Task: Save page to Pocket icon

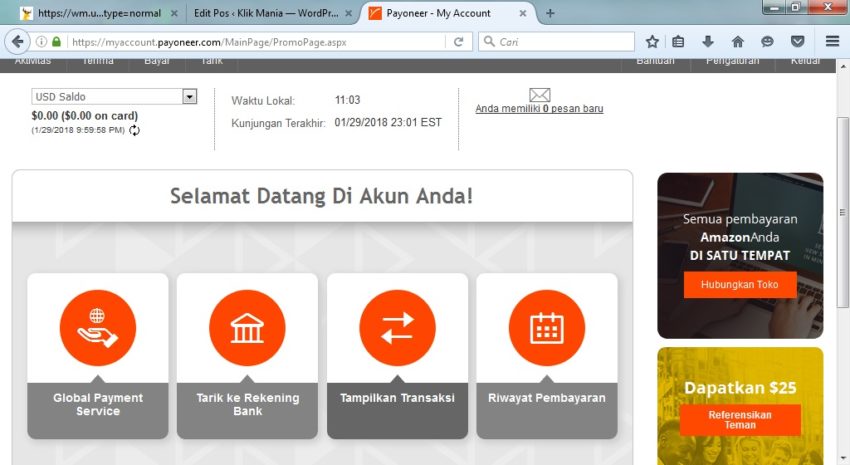Action: (797, 42)
